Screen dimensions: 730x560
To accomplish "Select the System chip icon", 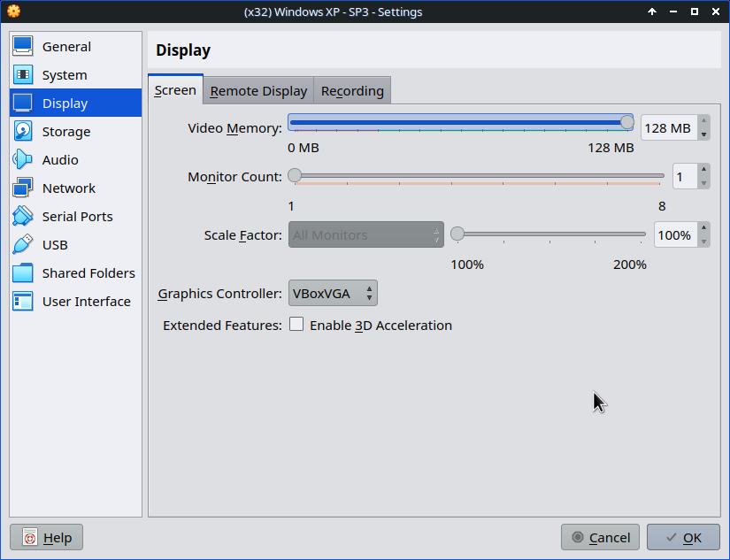I will click(23, 74).
